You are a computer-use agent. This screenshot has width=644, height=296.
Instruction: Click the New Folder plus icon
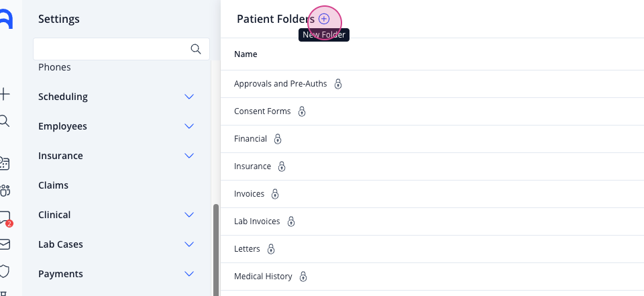click(x=324, y=19)
